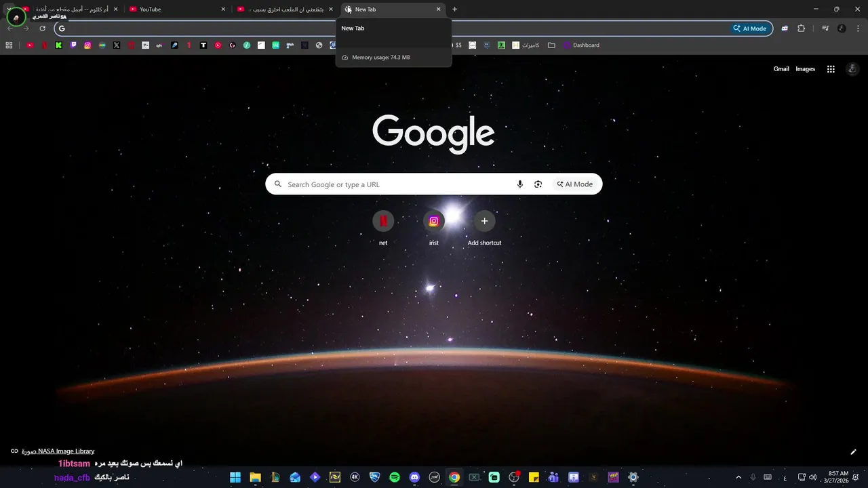Reload the page
Image resolution: width=868 pixels, height=488 pixels.
coord(42,28)
